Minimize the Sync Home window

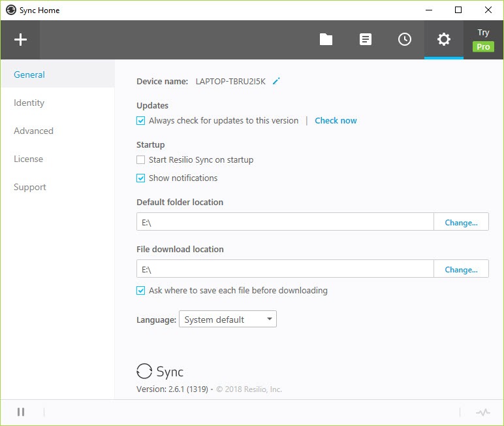click(429, 10)
